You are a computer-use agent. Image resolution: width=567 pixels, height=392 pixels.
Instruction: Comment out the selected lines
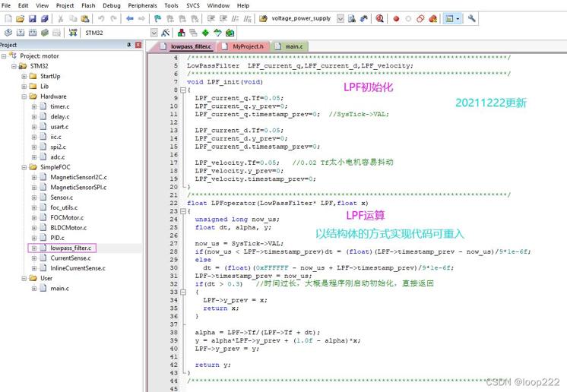click(235, 19)
